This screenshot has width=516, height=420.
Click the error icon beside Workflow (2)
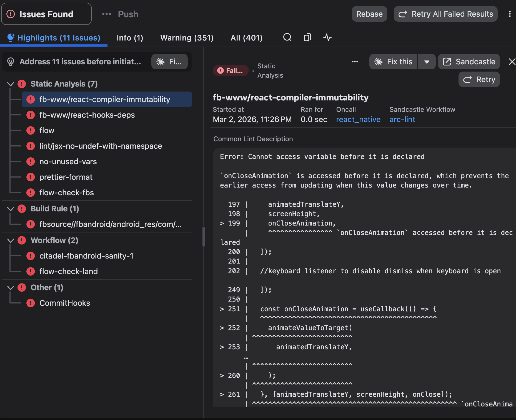pos(22,240)
